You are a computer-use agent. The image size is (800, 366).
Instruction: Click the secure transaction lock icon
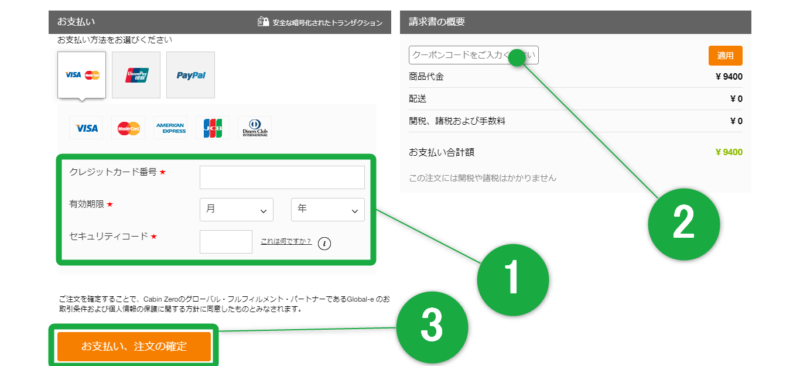[x=263, y=22]
